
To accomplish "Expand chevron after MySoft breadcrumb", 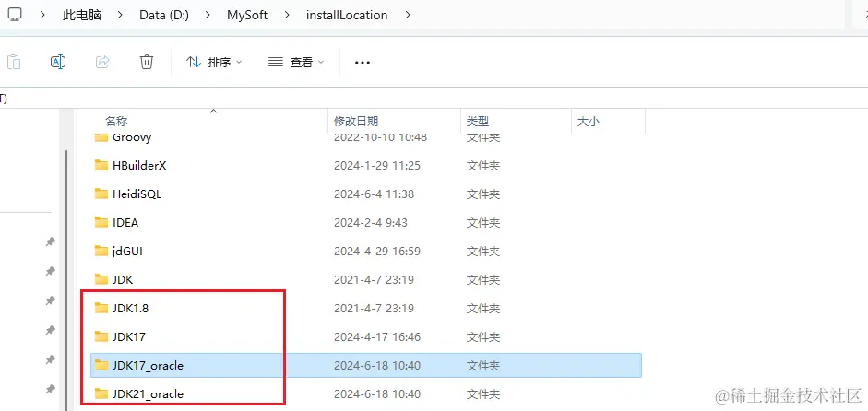I will click(287, 15).
